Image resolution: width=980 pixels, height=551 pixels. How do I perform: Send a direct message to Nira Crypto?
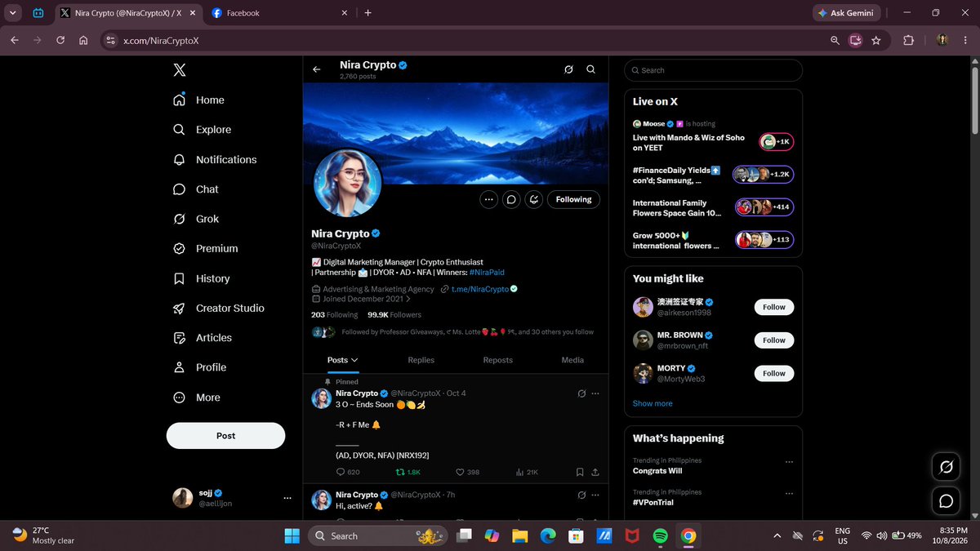[x=511, y=199]
